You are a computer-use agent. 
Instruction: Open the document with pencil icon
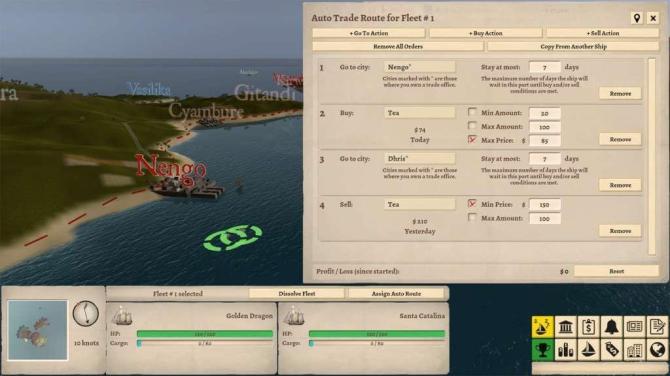(x=657, y=327)
